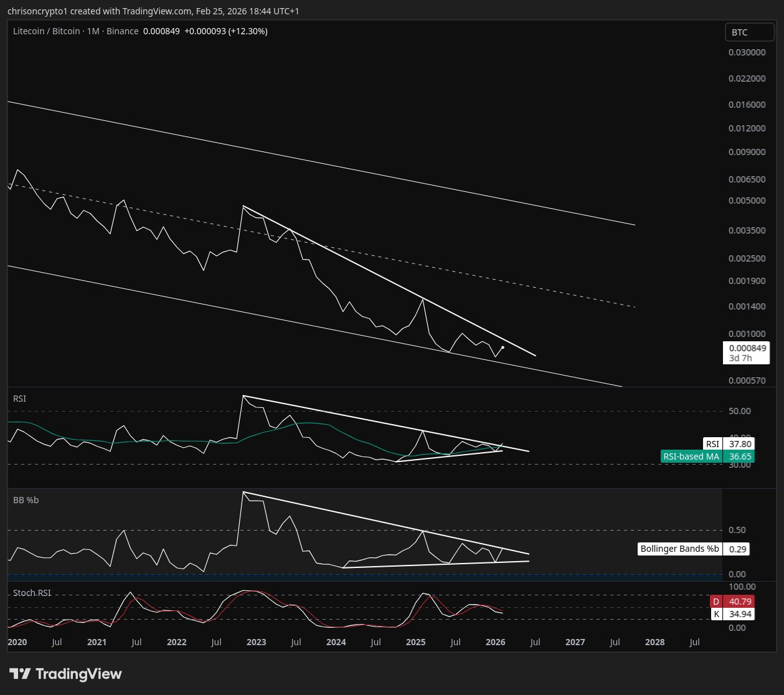Image resolution: width=784 pixels, height=695 pixels.
Task: Click the Litecoin / Bitcoin symbol title
Action: tap(47, 31)
